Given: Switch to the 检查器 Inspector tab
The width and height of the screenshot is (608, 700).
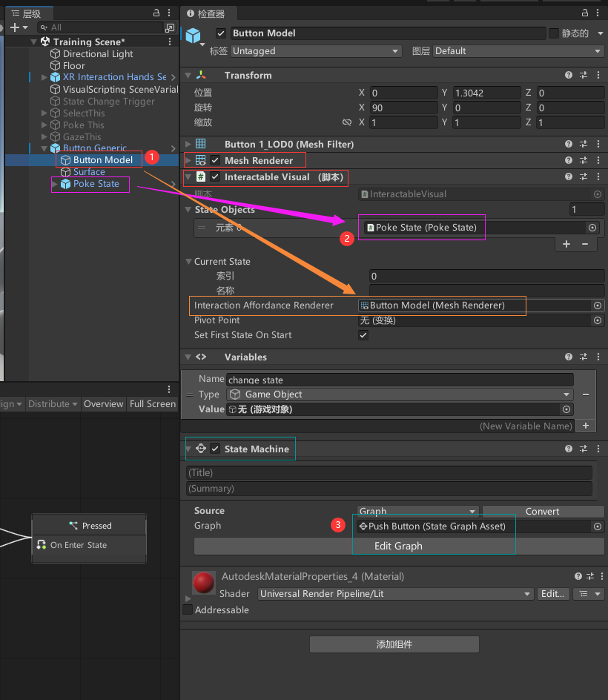Looking at the screenshot, I should coord(206,13).
